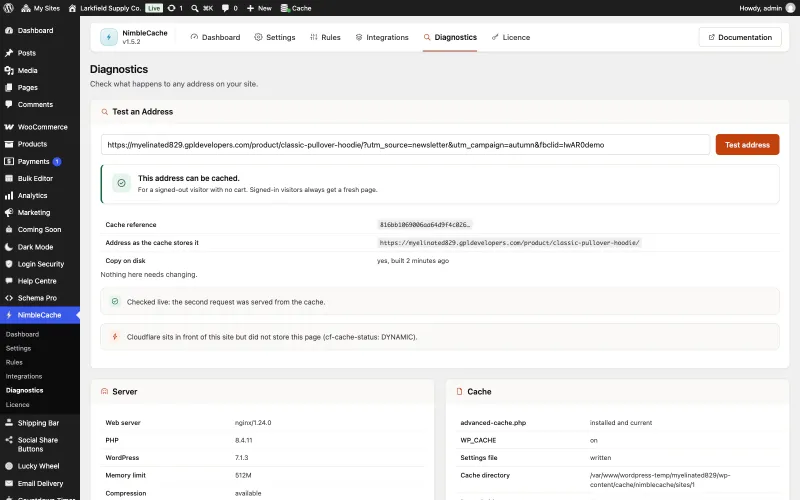800x500 pixels.
Task: Open the Coming Soon menu
Action: [40, 230]
